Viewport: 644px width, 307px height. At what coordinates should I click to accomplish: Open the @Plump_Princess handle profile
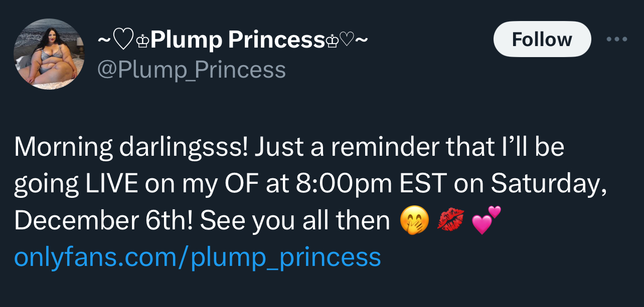click(191, 70)
